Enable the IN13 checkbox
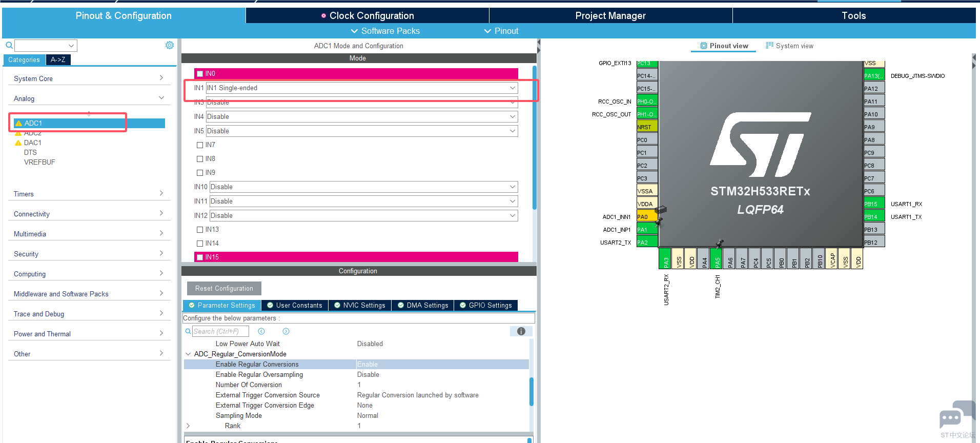Image resolution: width=980 pixels, height=443 pixels. 200,230
